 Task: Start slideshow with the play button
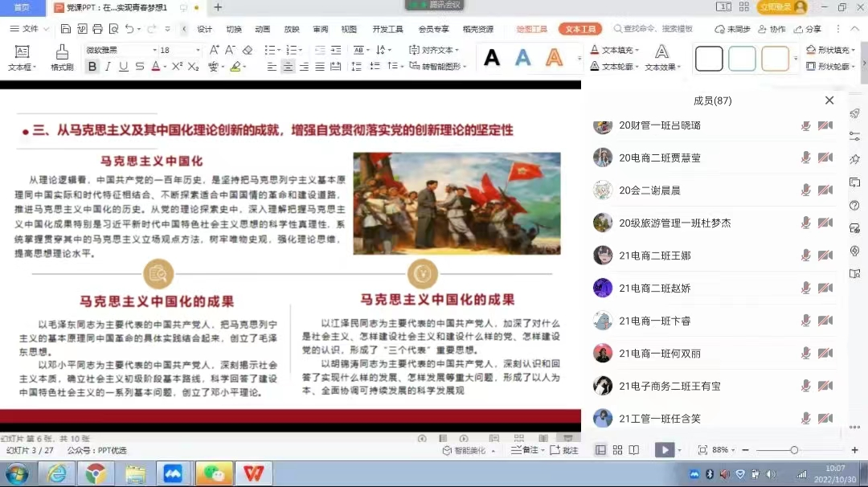[x=664, y=450]
